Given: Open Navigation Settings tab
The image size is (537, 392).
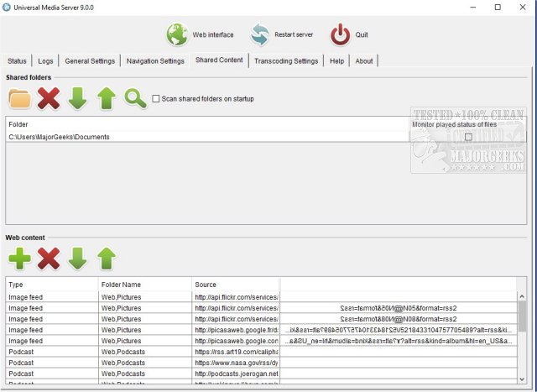Looking at the screenshot, I should point(155,61).
